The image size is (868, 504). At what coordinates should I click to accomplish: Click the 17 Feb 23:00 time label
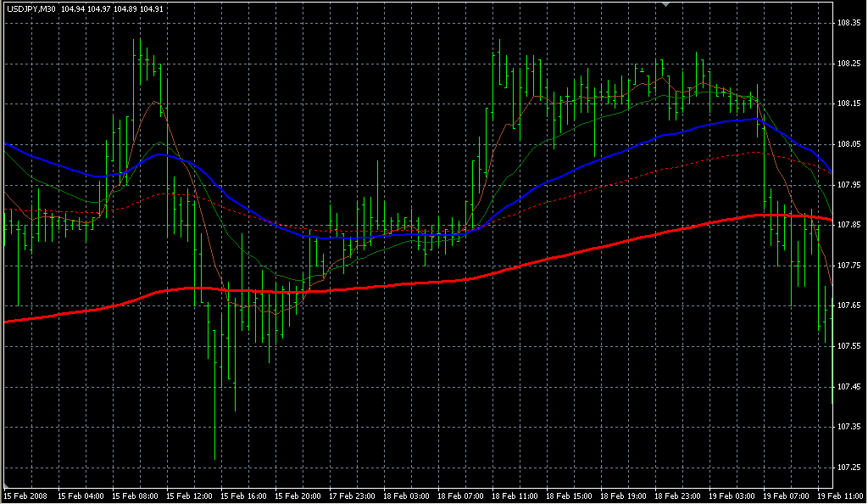point(353,495)
